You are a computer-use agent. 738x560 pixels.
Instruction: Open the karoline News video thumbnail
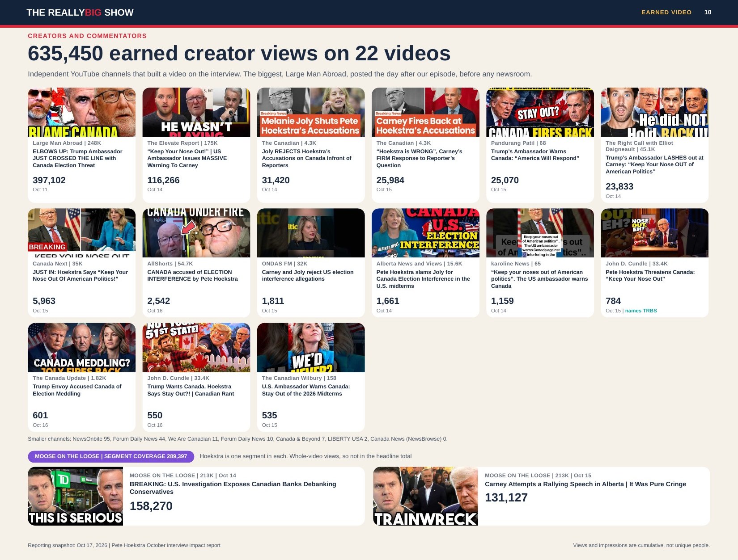pos(540,233)
